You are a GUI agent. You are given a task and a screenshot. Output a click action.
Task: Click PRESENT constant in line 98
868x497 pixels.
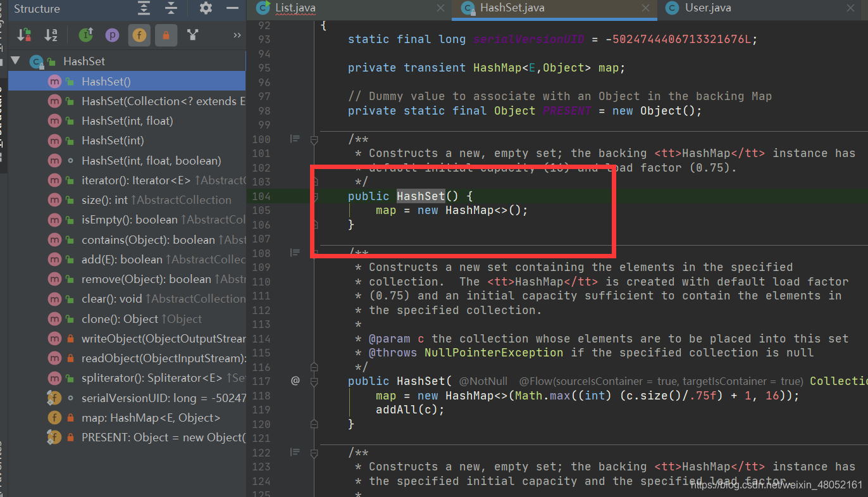567,111
